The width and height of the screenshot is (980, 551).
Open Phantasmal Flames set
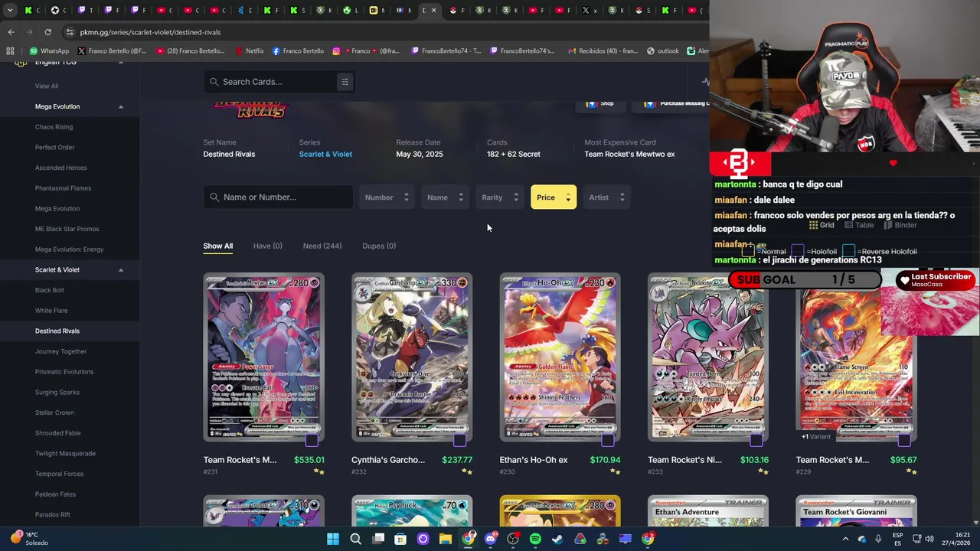(x=63, y=188)
